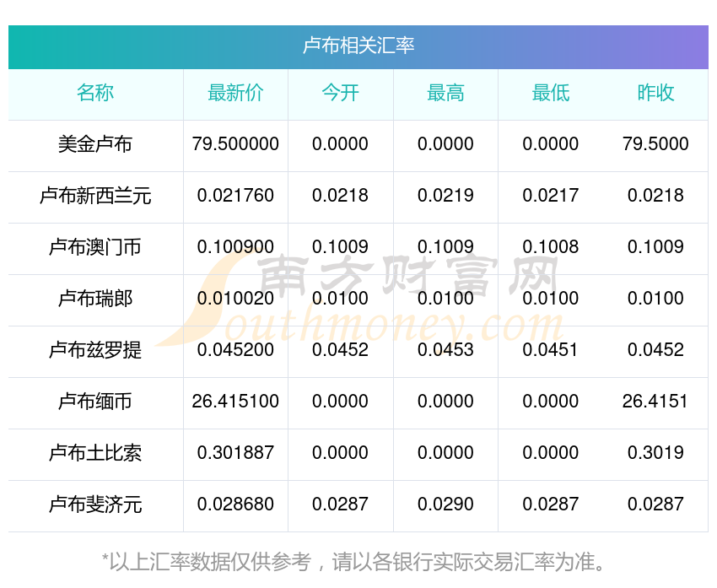The width and height of the screenshot is (717, 588).
Task: Open the 卢布新西兰元 row name
Action: (95, 196)
